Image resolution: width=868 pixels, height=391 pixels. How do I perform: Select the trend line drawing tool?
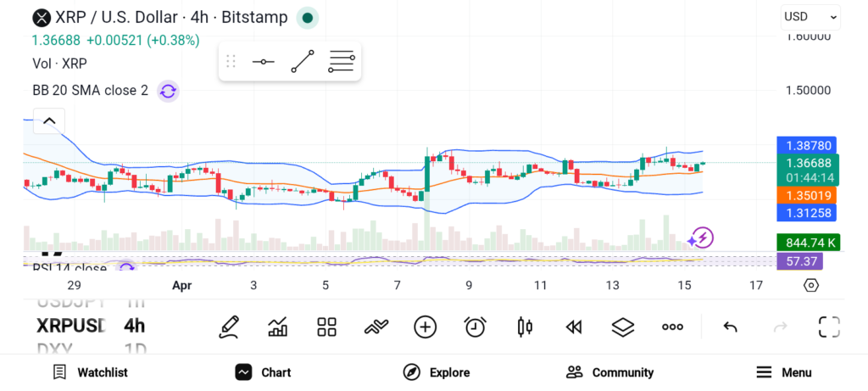(x=303, y=61)
